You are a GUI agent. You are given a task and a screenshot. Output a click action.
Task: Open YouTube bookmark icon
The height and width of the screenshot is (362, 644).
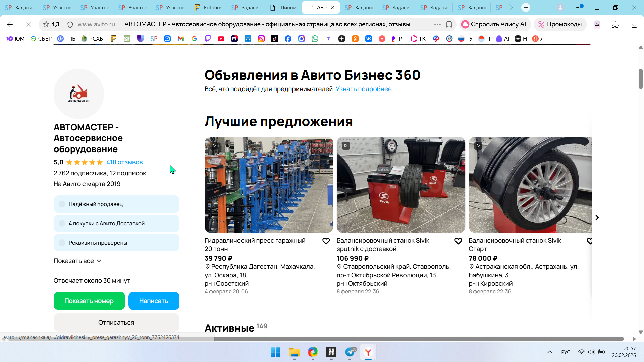pyautogui.click(x=221, y=39)
